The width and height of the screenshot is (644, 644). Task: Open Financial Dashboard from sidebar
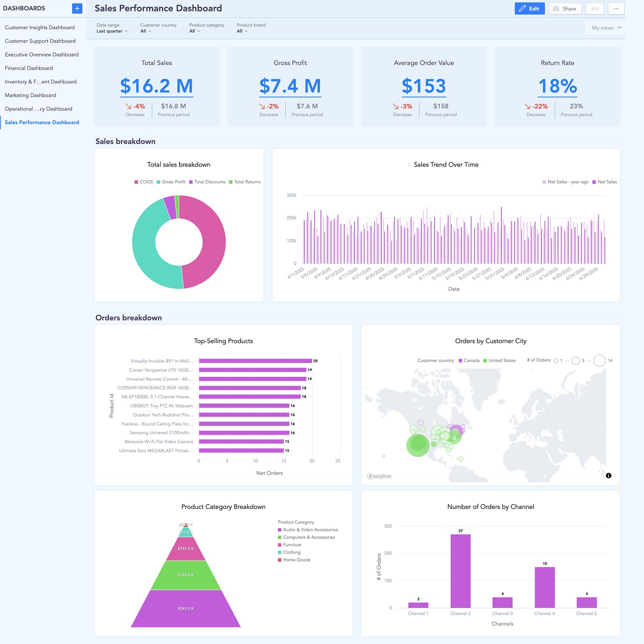click(x=29, y=68)
